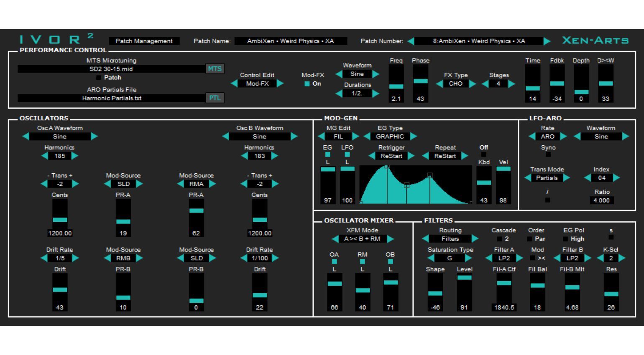The height and width of the screenshot is (355, 644).
Task: Click right arrow of Osc A Waveform
Action: 94,137
